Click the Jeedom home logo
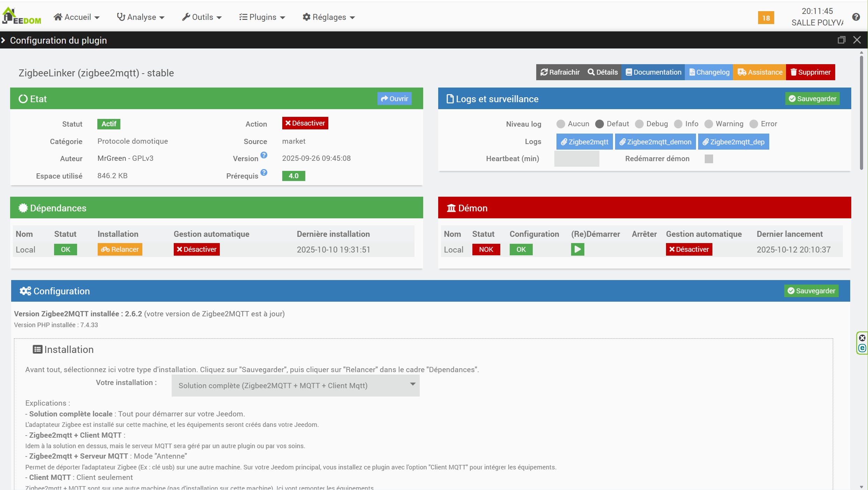868x490 pixels. (21, 16)
